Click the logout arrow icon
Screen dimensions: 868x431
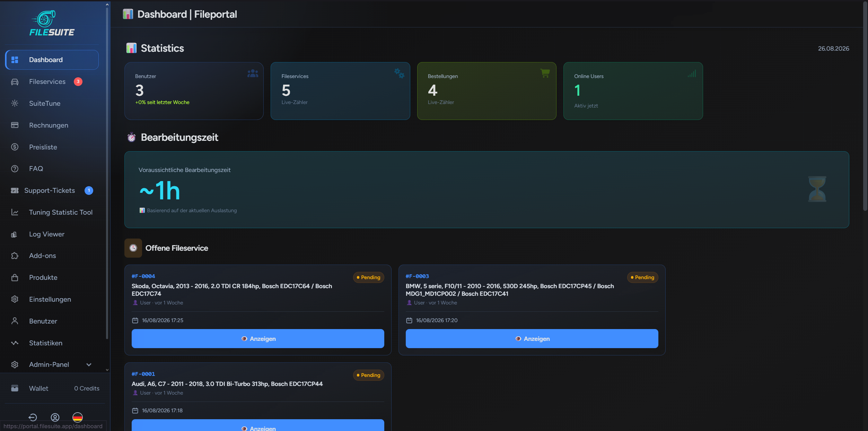[33, 417]
